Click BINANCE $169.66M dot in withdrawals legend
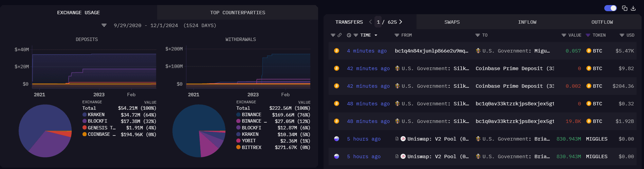Viewport: 644px width, 169px height. 239,115
